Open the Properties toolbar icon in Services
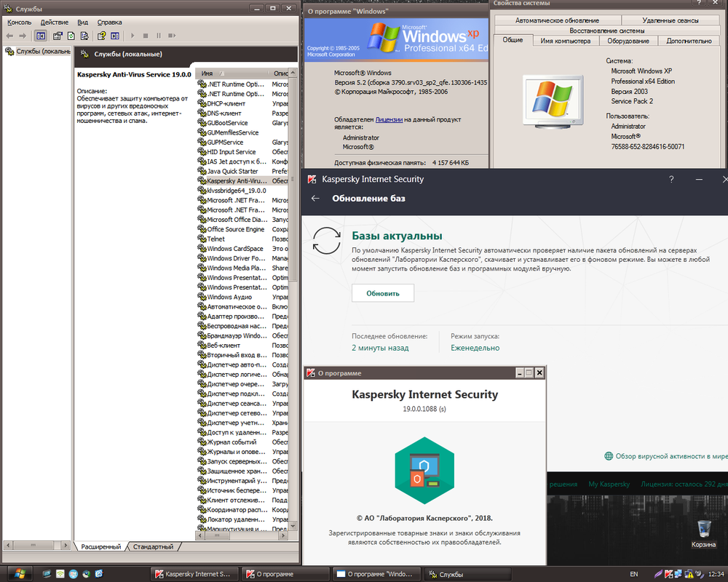The height and width of the screenshot is (582, 728). point(58,36)
